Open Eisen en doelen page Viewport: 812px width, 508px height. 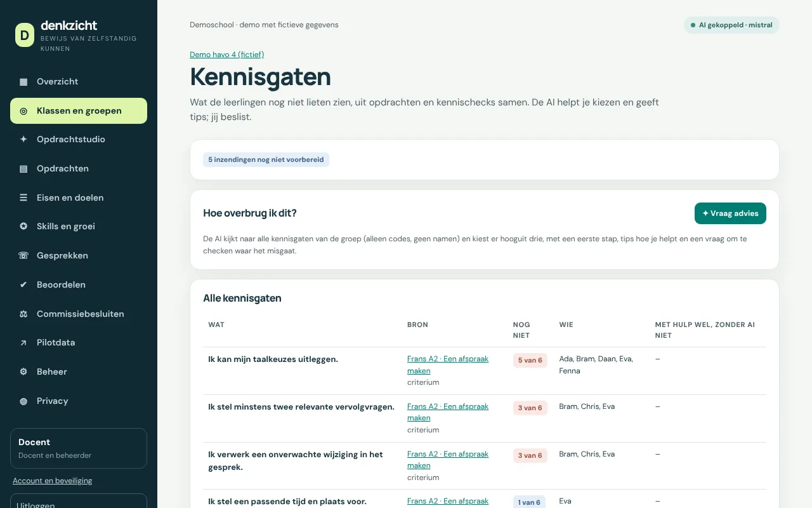pos(79,198)
